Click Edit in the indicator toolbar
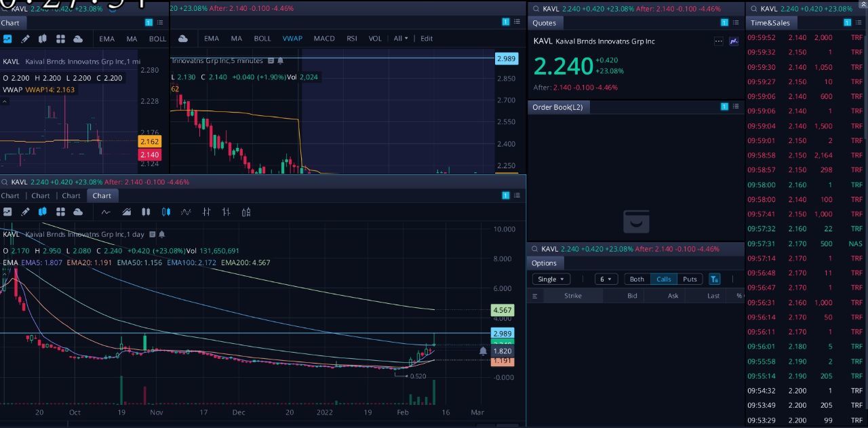 click(x=427, y=39)
